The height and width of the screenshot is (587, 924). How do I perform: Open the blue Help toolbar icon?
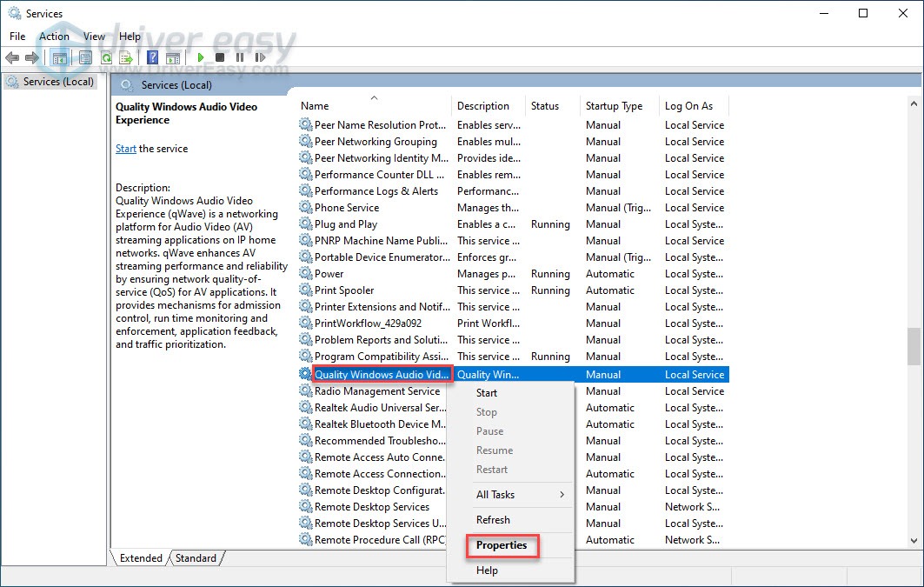[x=152, y=58]
